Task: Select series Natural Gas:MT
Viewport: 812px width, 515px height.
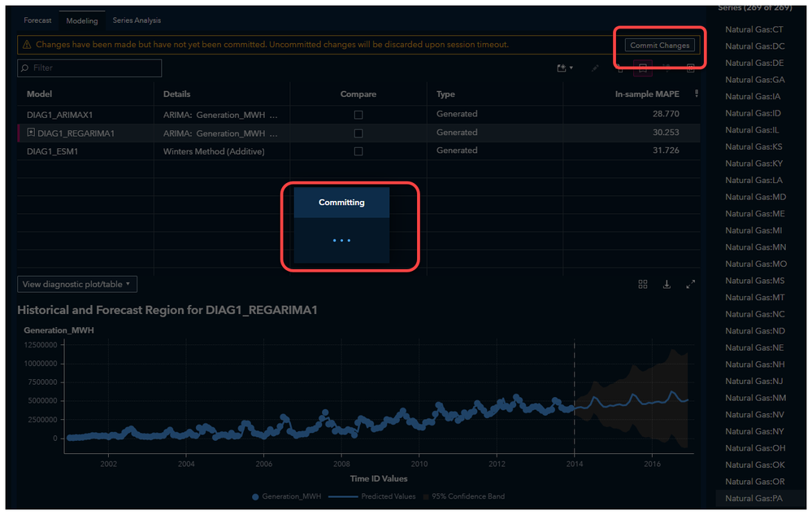Action: [x=754, y=298]
